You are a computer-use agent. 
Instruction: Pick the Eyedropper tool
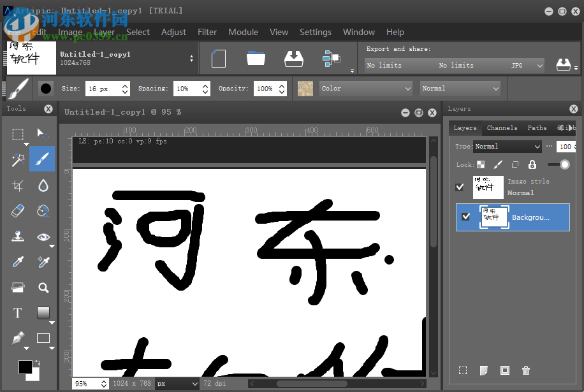(18, 261)
